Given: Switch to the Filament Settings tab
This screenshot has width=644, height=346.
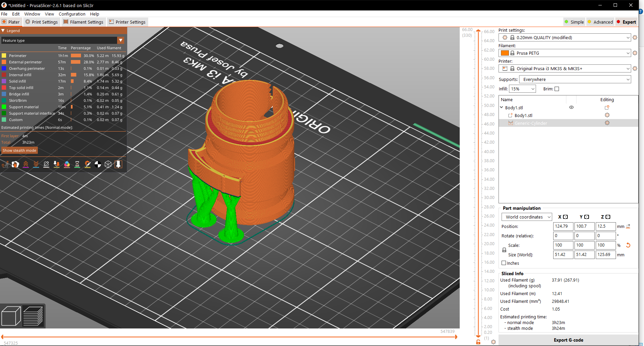Looking at the screenshot, I should click(x=83, y=22).
